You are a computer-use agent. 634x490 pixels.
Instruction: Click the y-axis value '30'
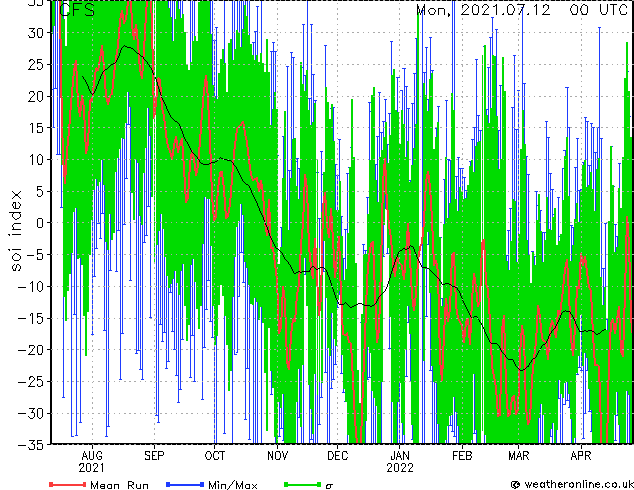coord(36,33)
